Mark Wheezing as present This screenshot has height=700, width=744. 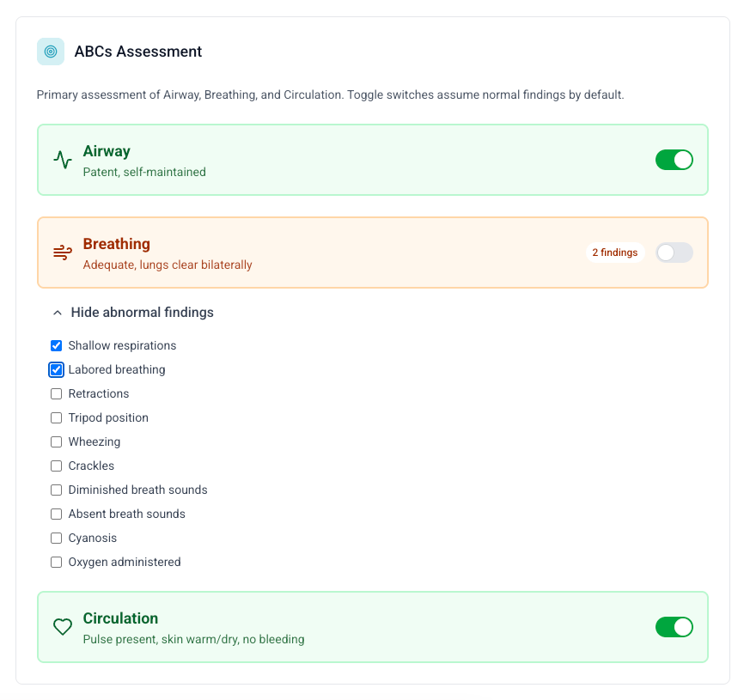(x=56, y=441)
